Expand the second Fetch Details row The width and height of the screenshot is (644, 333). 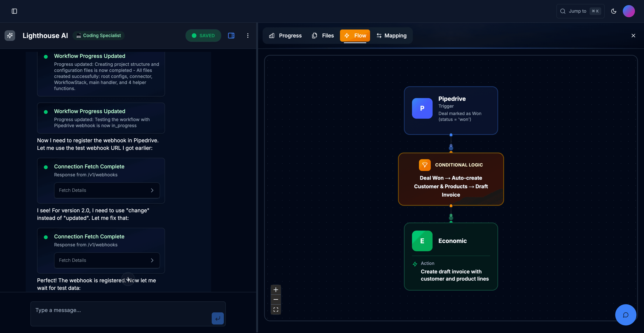point(107,260)
